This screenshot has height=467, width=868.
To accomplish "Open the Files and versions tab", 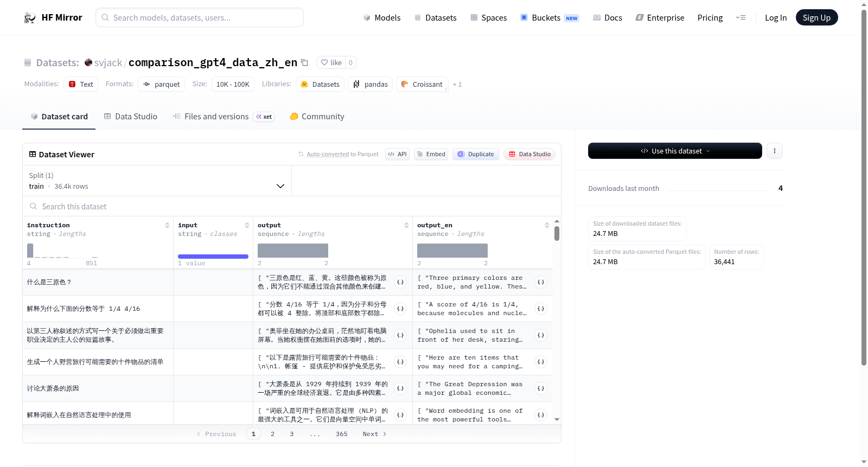I will [224, 116].
